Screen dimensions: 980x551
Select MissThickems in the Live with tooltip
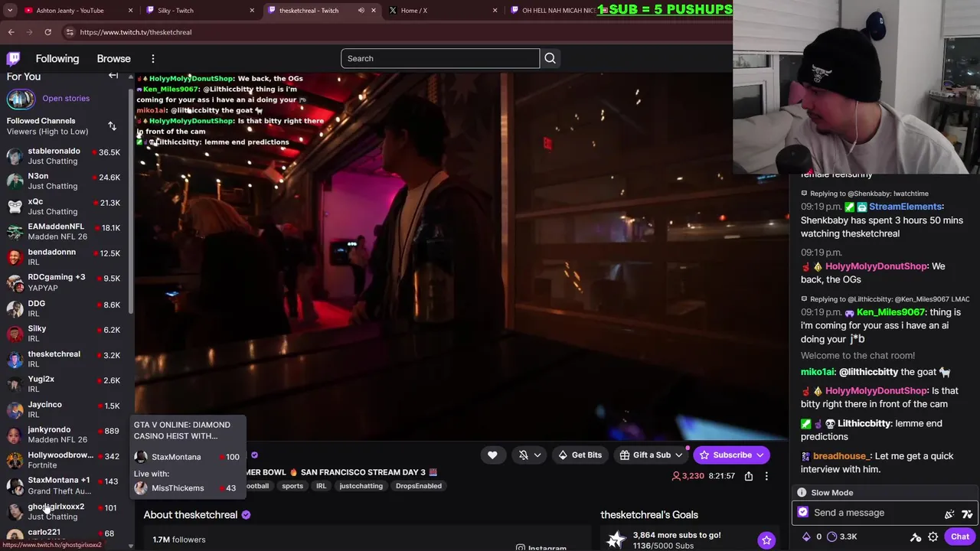186,488
